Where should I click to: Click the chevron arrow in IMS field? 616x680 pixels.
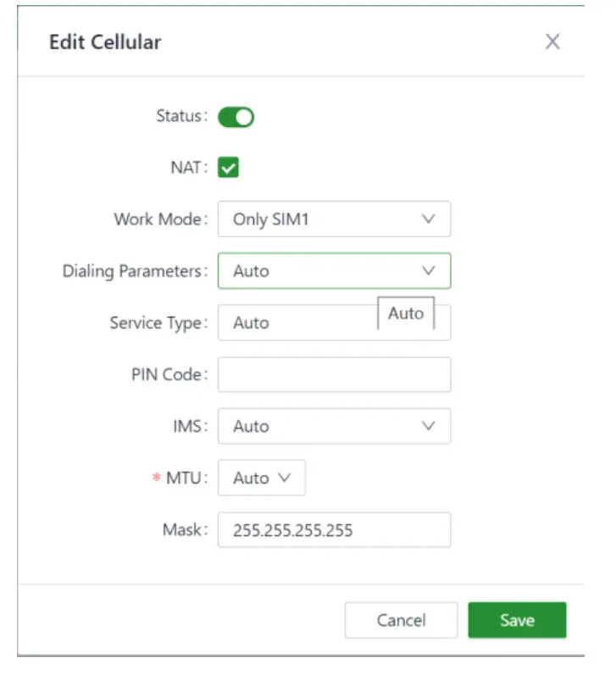(428, 426)
